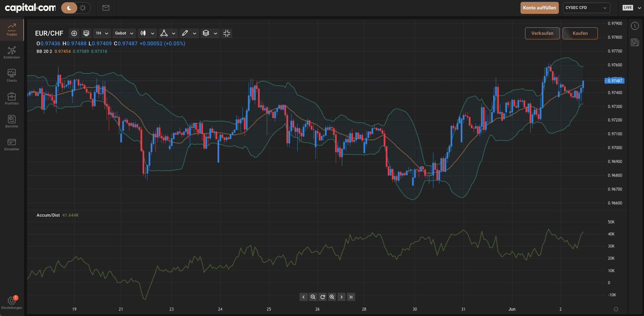Zoom into the chart
This screenshot has width=644, height=316.
332,297
